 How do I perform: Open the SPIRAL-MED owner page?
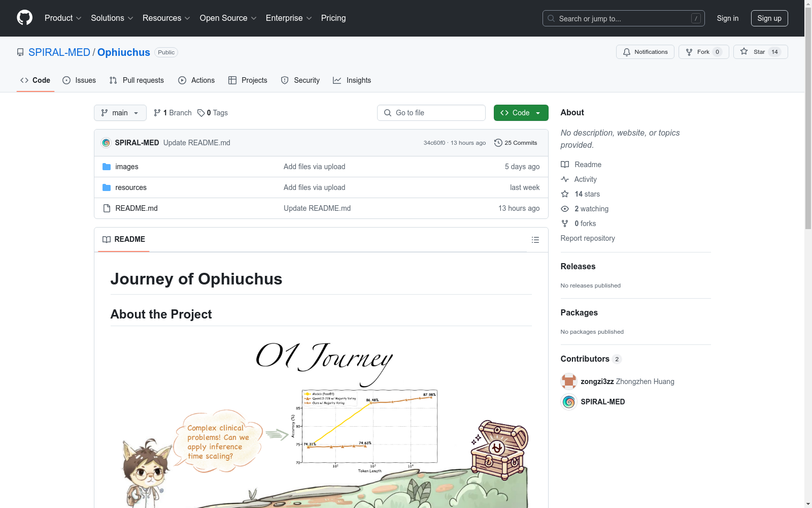[x=59, y=52]
